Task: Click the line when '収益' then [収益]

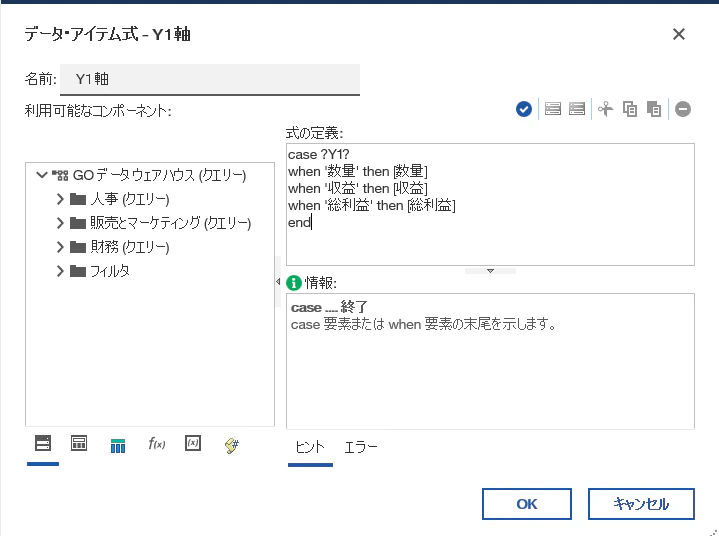Action: click(x=358, y=188)
